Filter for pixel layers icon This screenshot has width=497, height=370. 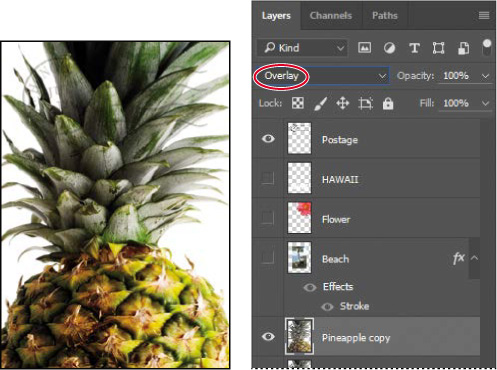pyautogui.click(x=364, y=48)
